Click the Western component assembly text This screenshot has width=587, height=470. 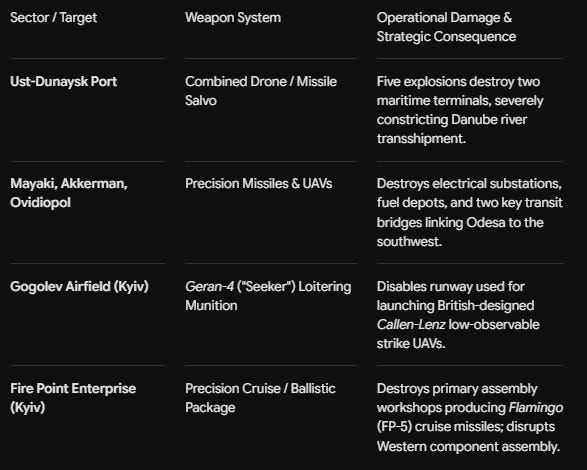tap(468, 446)
